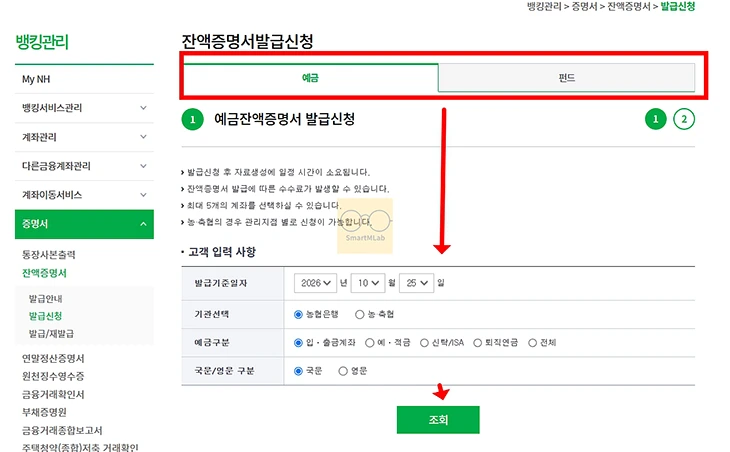Click 증명서 in the breadcrumb
This screenshot has height=452, width=730.
(584, 7)
